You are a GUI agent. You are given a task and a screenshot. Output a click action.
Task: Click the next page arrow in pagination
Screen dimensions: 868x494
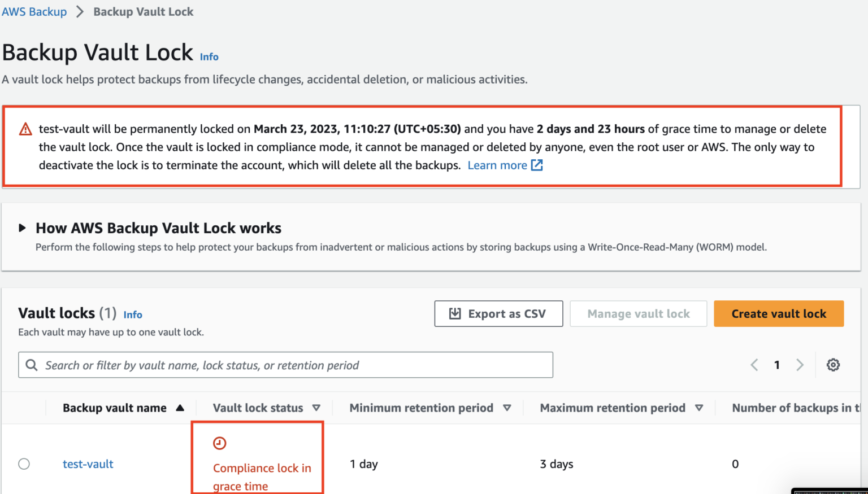point(800,365)
